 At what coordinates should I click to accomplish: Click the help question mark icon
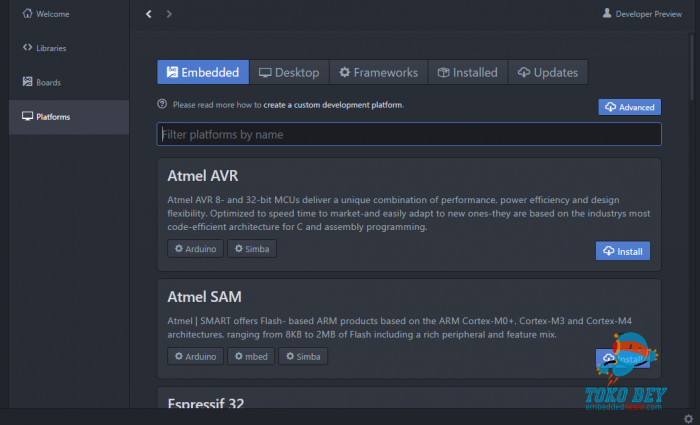click(162, 104)
